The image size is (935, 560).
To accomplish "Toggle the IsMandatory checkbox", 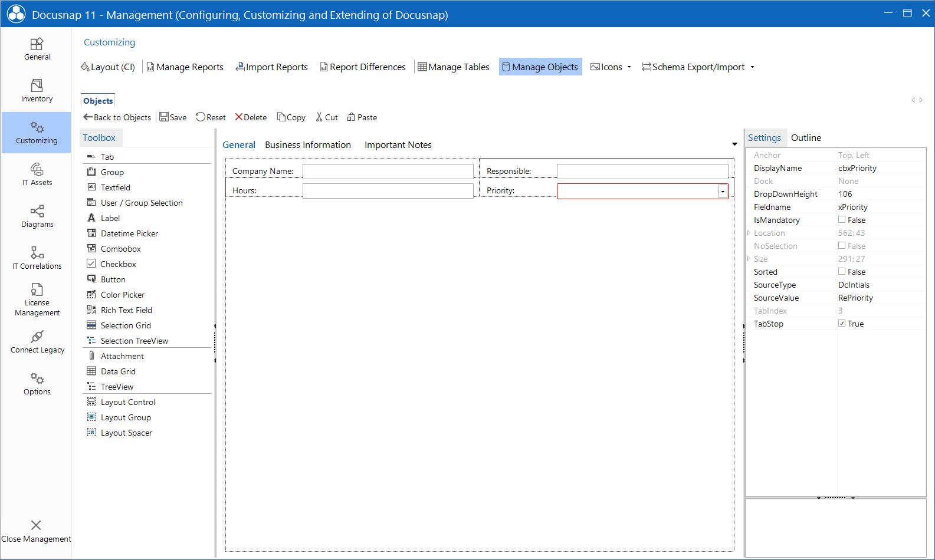I will tap(842, 220).
